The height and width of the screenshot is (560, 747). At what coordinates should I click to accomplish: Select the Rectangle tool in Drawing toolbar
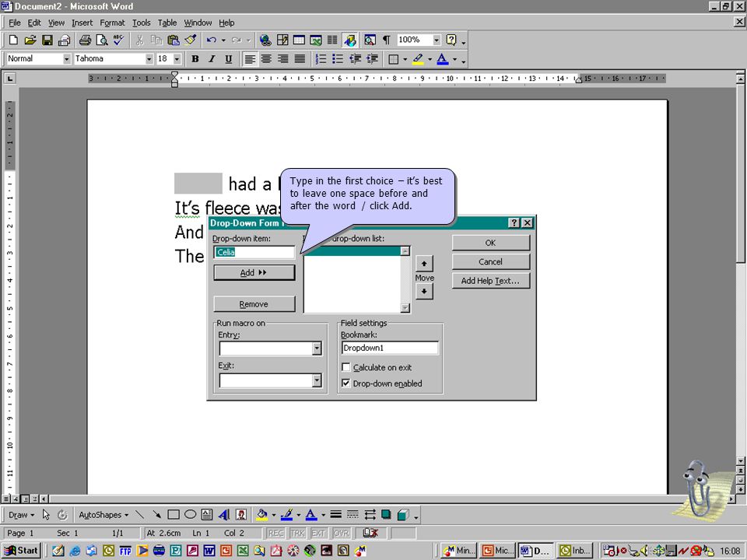pos(174,515)
